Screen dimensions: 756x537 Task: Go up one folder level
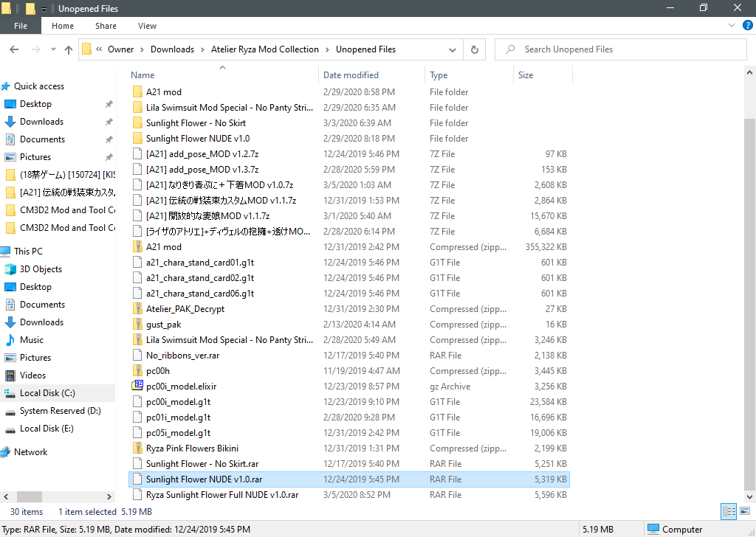coord(69,49)
